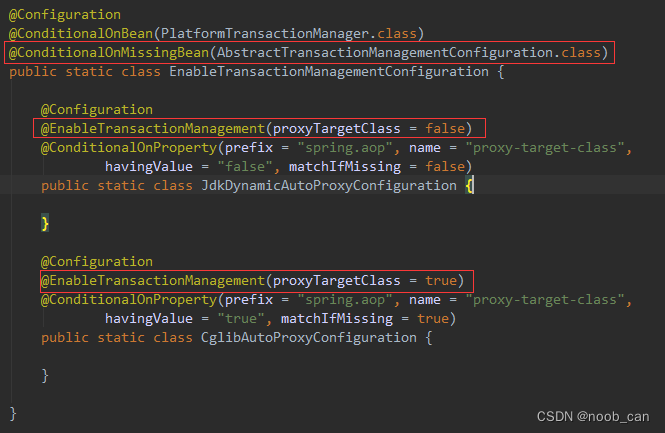Viewport: 665px width, 433px height.
Task: Click @ConditionalOnProperty above CglibAutoProxyConfiguration
Action: pos(129,299)
